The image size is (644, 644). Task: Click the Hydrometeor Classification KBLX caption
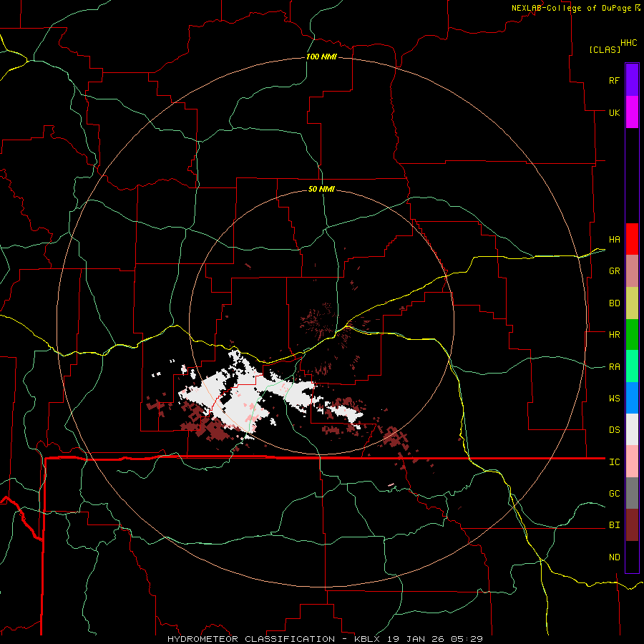click(x=325, y=639)
